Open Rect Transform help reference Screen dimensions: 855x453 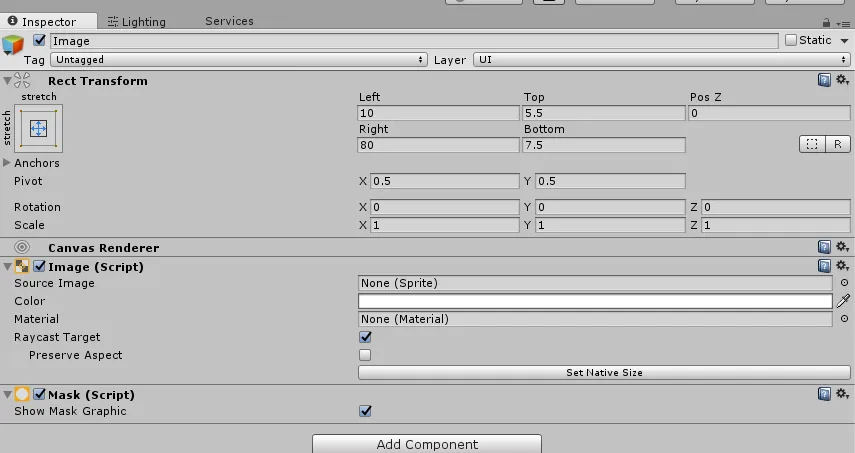824,80
